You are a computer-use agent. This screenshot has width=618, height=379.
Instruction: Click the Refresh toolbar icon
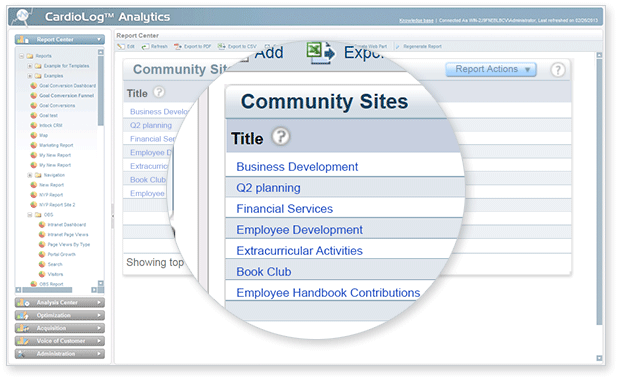(145, 46)
